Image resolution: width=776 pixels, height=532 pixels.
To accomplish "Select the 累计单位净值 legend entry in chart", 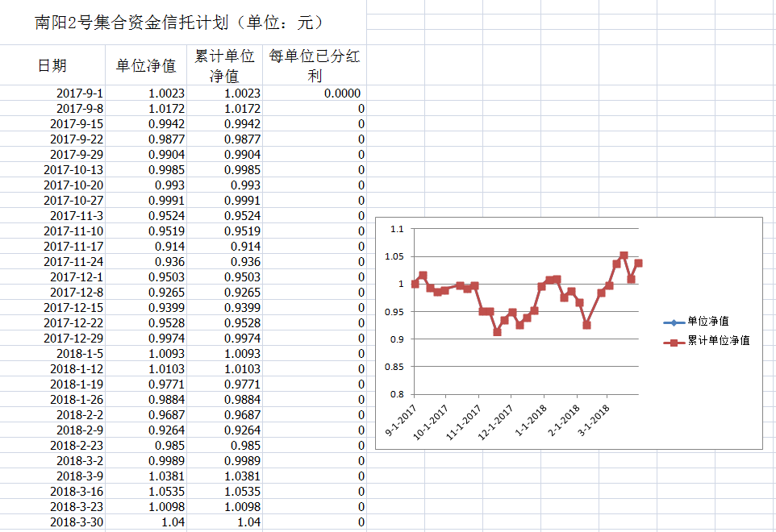I will (x=718, y=341).
